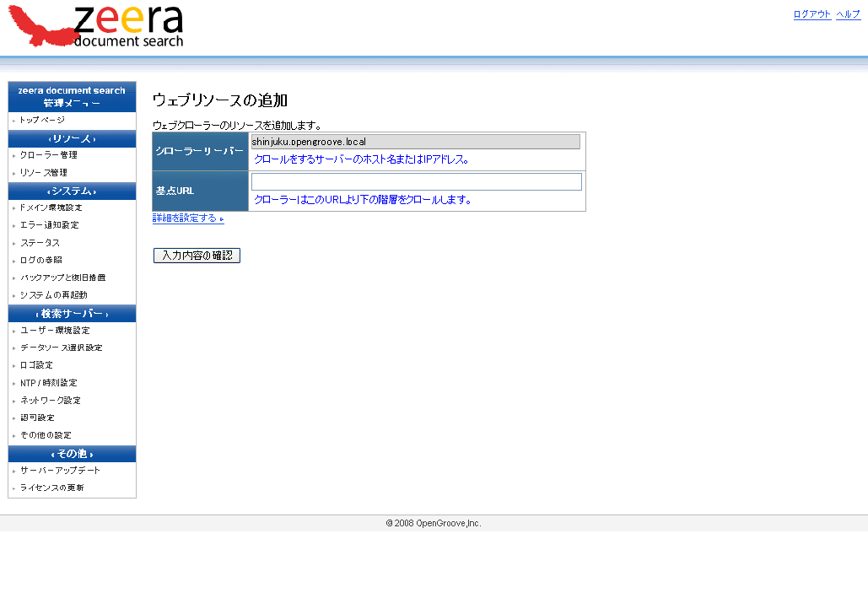Click the zeera document search logo
The image size is (868, 609).
(x=96, y=25)
